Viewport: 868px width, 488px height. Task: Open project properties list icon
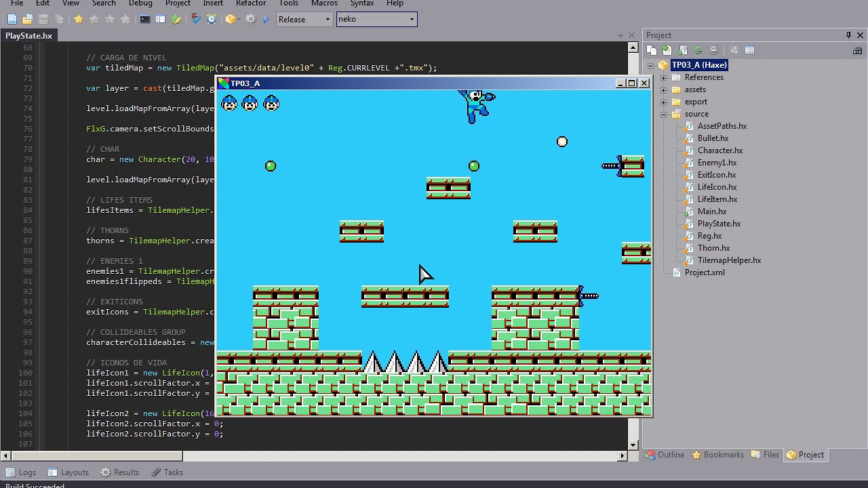(749, 50)
